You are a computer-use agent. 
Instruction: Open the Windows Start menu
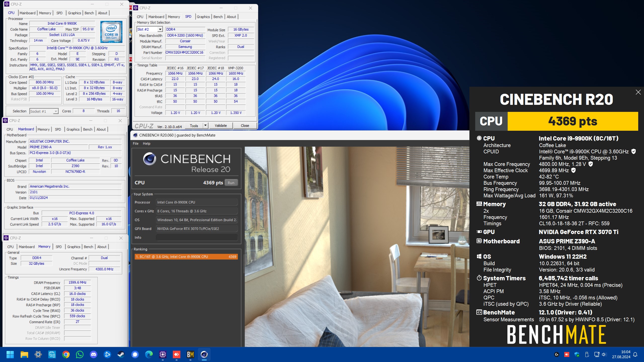10,354
